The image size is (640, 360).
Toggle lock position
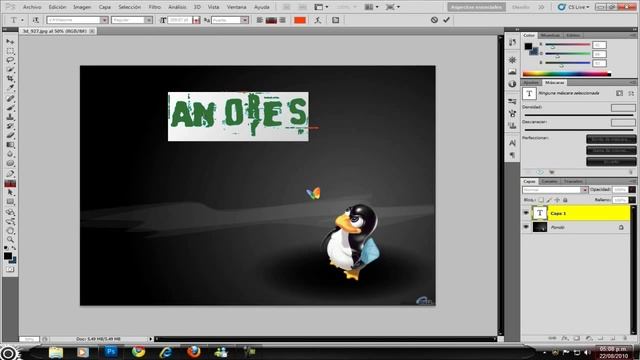557,200
